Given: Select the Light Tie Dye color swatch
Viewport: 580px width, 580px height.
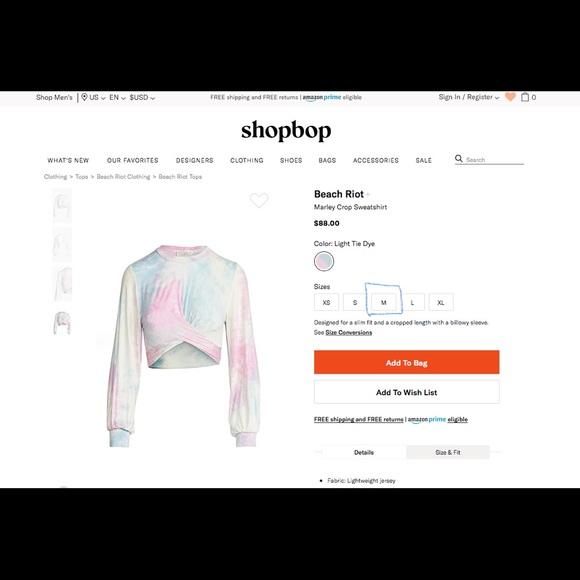Looking at the screenshot, I should coord(324,261).
